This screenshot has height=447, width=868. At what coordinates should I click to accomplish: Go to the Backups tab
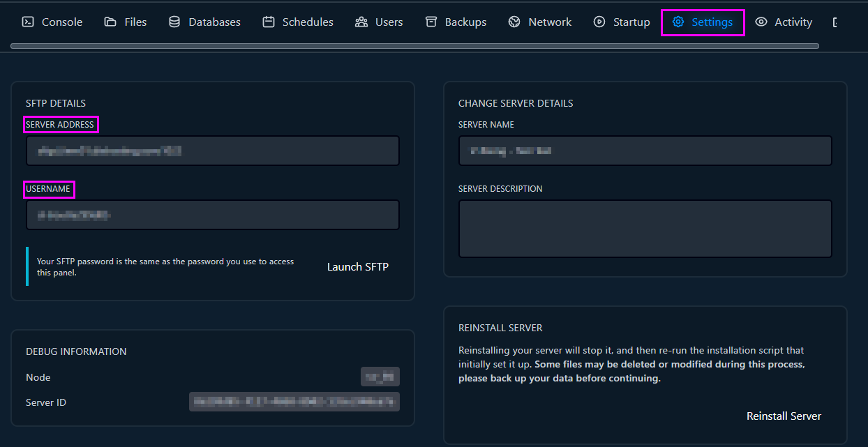(465, 22)
